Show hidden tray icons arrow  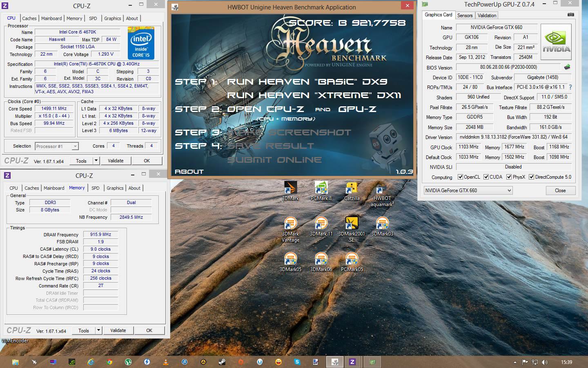515,362
